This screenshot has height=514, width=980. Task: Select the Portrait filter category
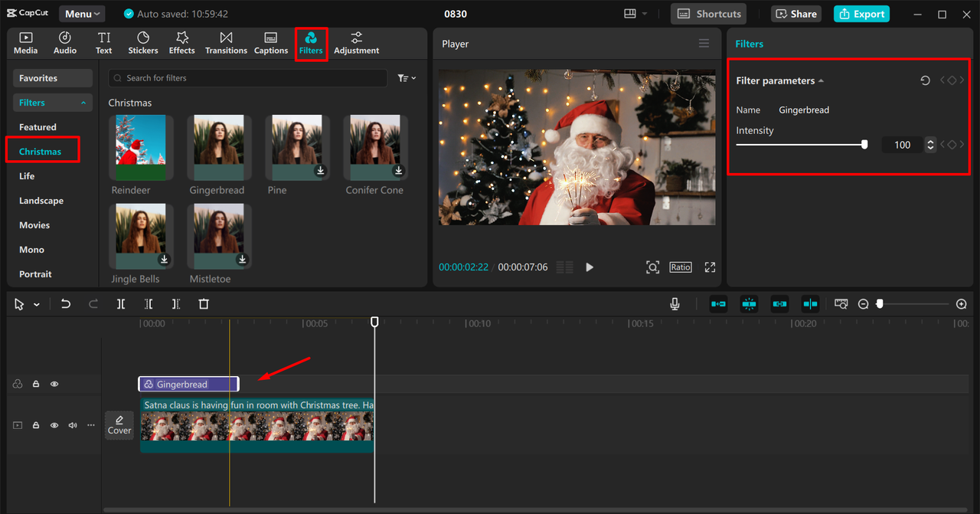point(36,274)
